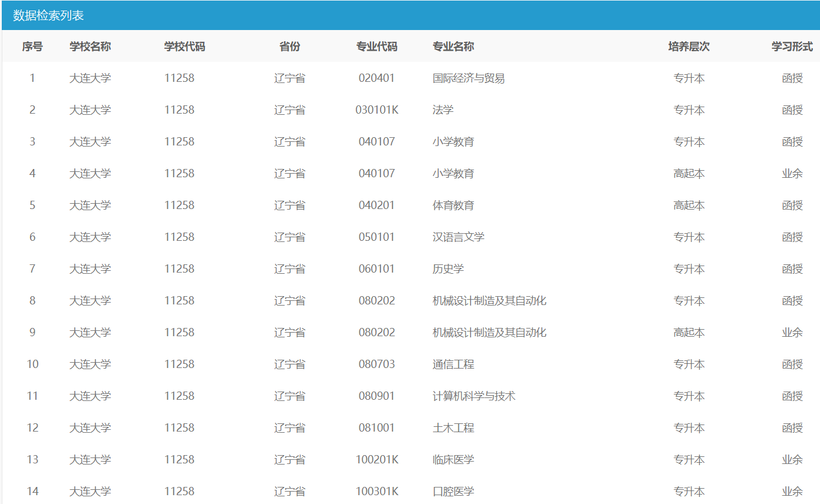Select 小学教育 in row 3

pos(454,142)
